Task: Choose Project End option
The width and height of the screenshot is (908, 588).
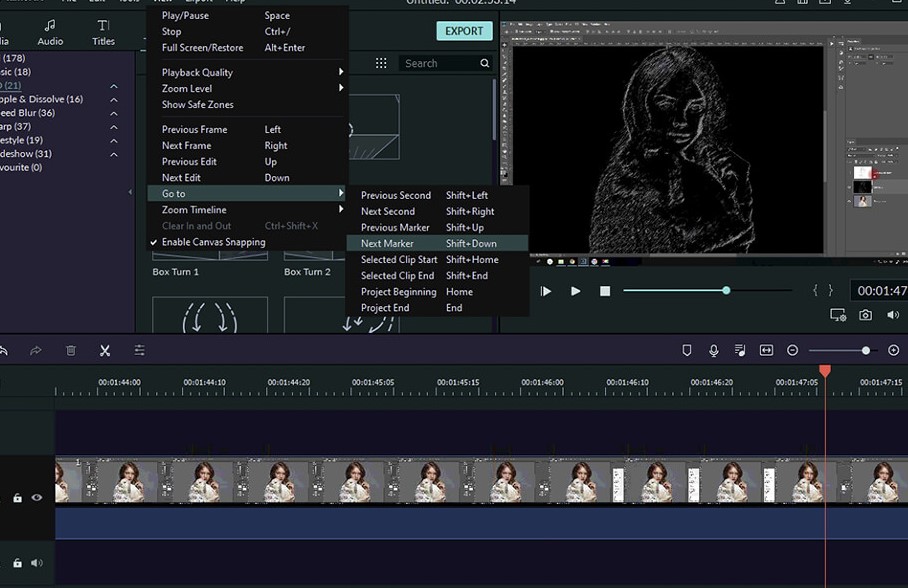Action: click(x=437, y=308)
